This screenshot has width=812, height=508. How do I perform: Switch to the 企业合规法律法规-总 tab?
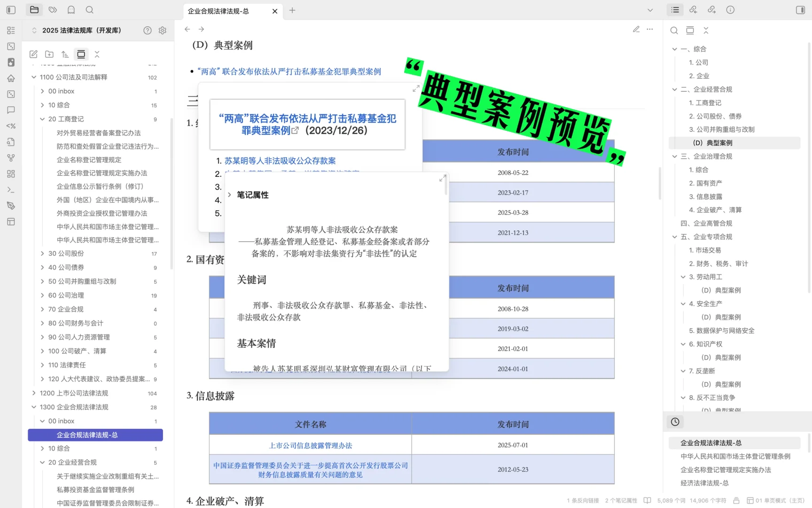point(219,11)
